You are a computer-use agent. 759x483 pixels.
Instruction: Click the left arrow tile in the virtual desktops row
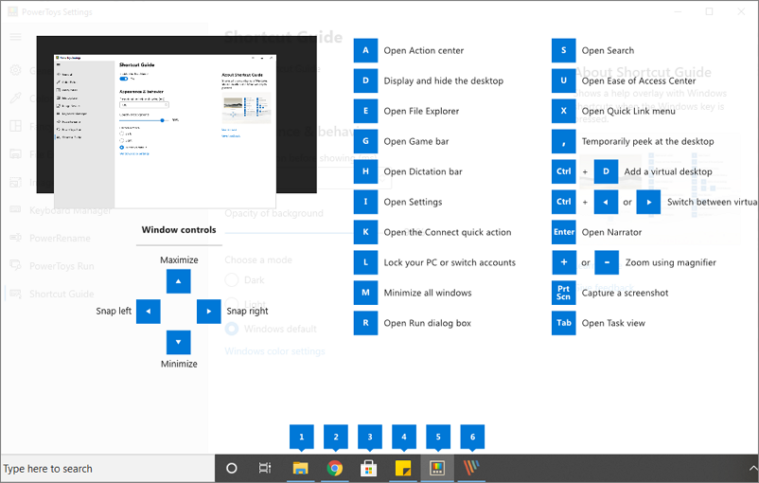tap(606, 202)
